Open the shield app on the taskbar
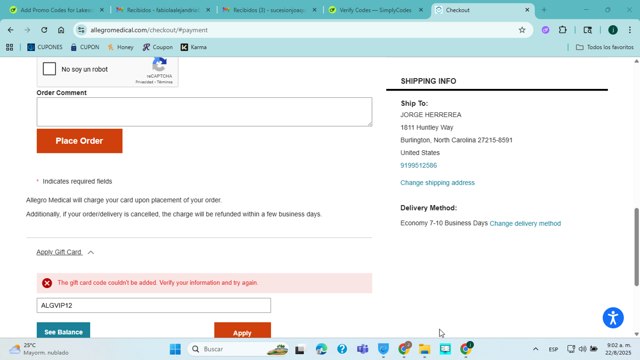Screen dimensions: 640x360 383,349
